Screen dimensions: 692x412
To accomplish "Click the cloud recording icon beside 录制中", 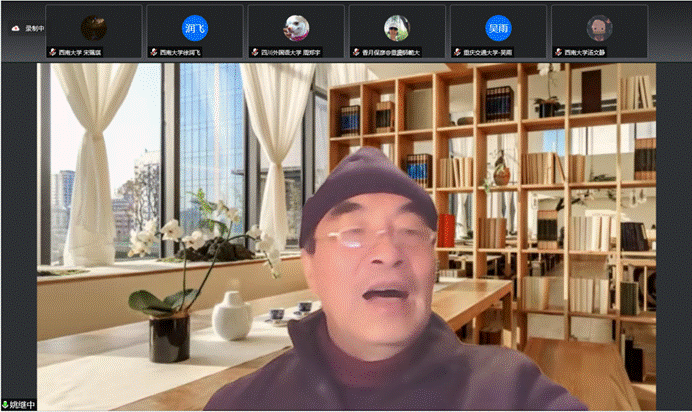I will pos(15,29).
